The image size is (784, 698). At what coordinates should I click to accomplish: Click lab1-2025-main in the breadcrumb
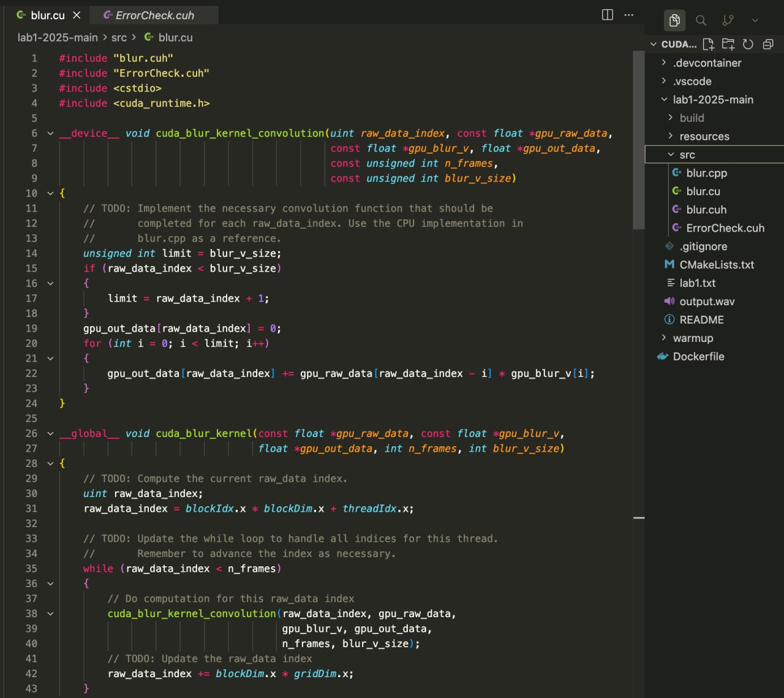(x=58, y=37)
